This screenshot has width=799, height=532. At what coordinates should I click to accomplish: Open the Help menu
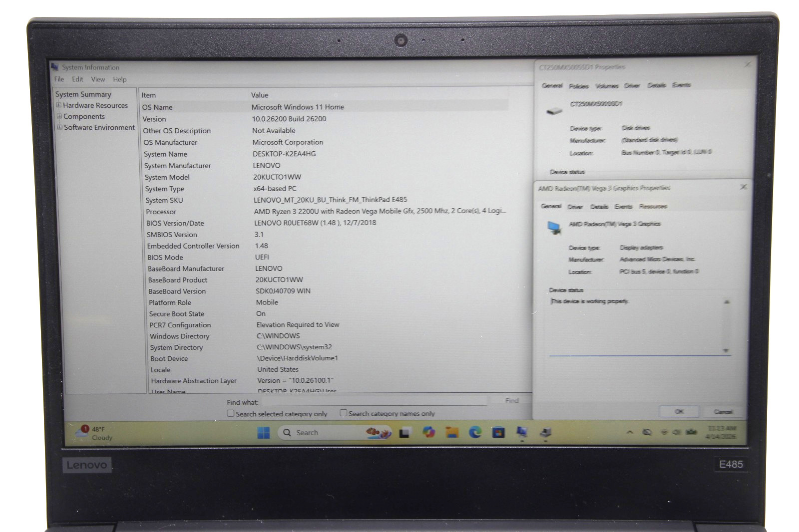click(x=120, y=79)
